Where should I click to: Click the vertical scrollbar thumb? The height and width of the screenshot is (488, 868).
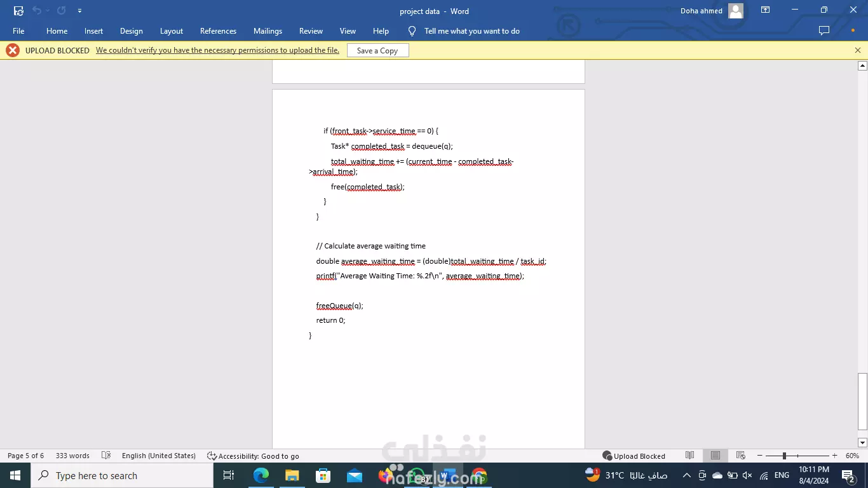pyautogui.click(x=862, y=402)
